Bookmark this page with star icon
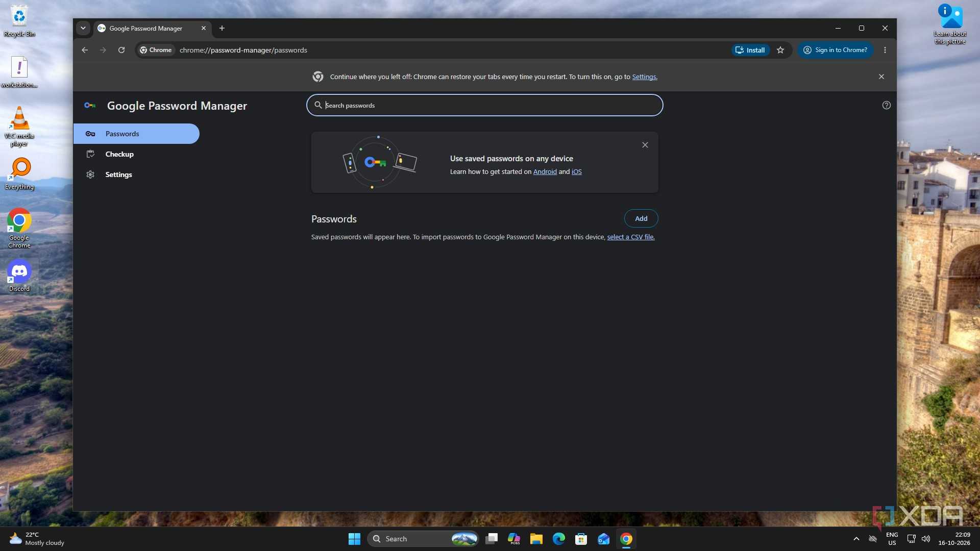 click(x=780, y=50)
